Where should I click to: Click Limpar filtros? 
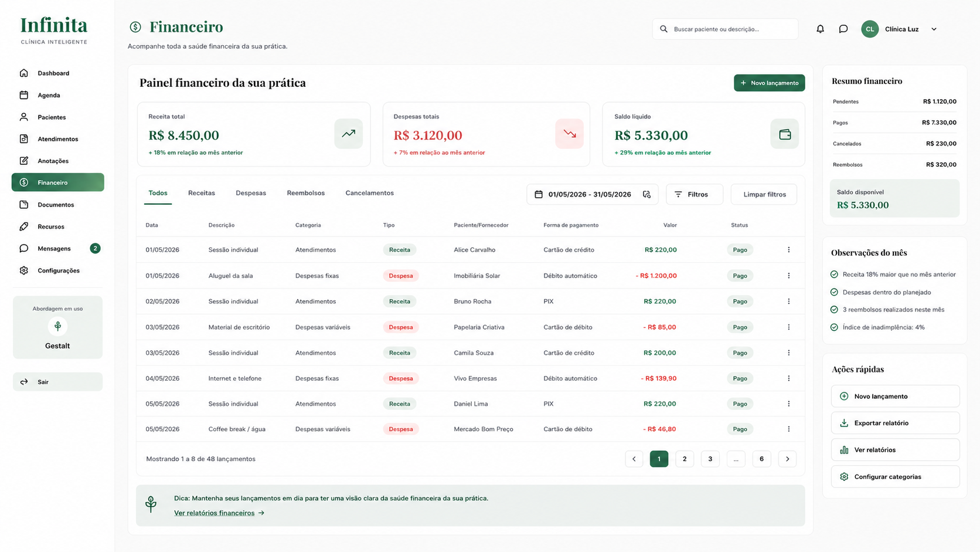click(764, 194)
